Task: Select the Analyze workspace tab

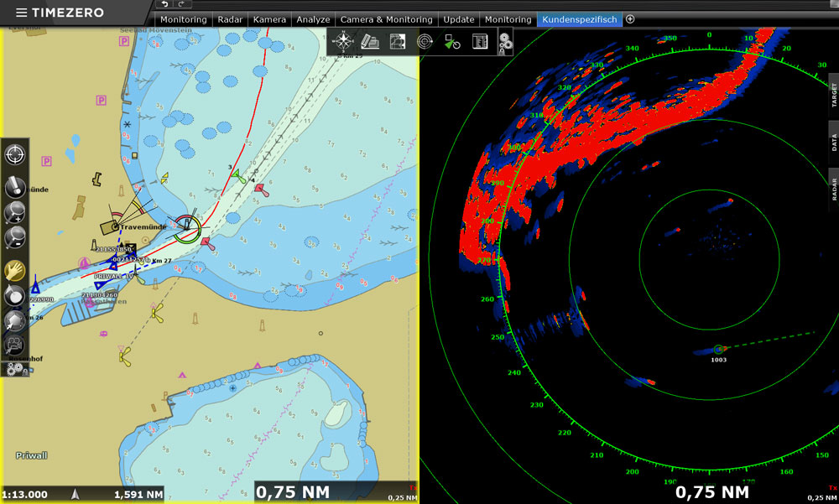Action: pyautogui.click(x=313, y=19)
